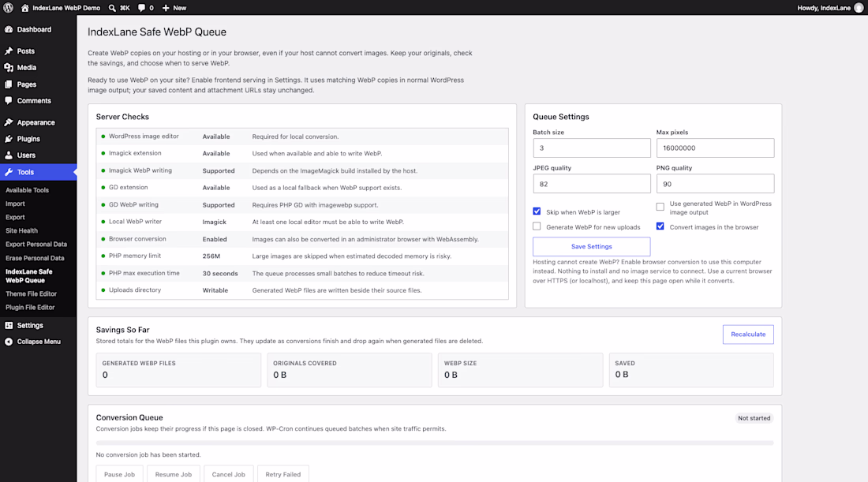The height and width of the screenshot is (482, 868).
Task: Click the Collapse Menu label
Action: (x=39, y=342)
